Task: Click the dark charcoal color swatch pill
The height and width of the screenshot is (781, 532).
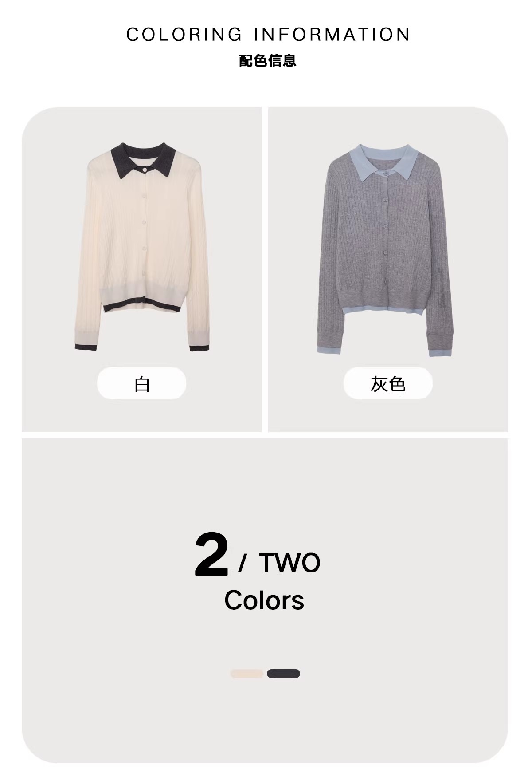Action: [284, 674]
